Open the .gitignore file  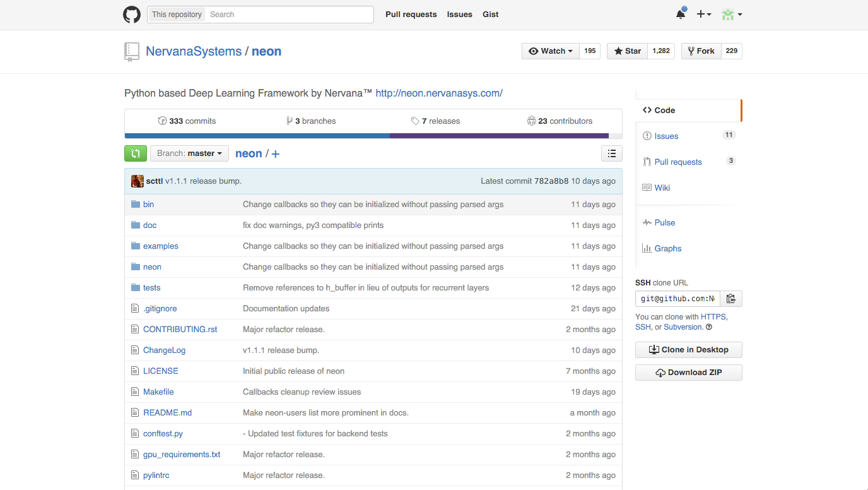click(x=160, y=309)
